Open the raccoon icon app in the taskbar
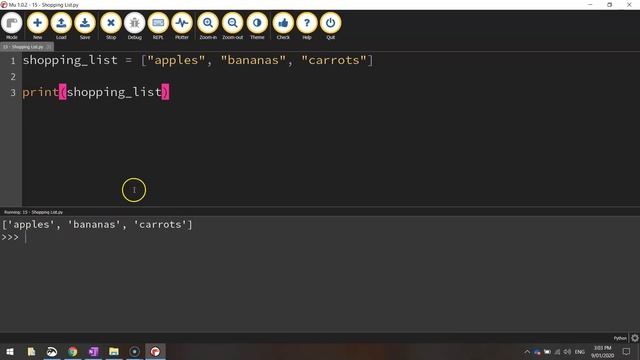 point(52,351)
